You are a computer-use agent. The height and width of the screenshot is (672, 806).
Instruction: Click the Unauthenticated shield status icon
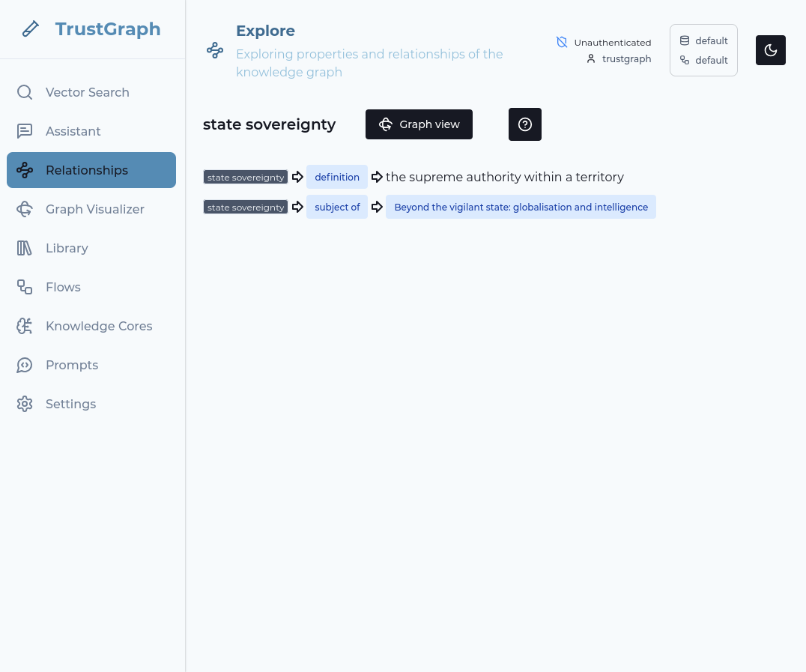562,42
